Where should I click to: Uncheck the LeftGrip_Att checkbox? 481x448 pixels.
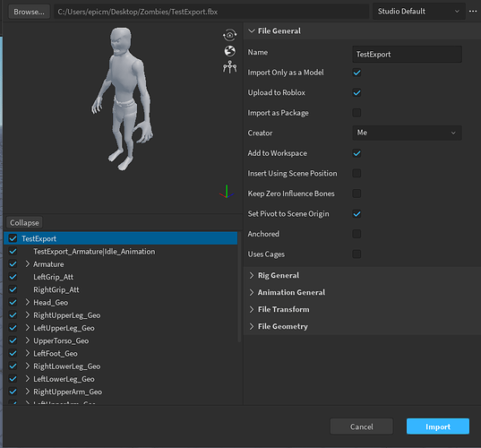tap(13, 277)
